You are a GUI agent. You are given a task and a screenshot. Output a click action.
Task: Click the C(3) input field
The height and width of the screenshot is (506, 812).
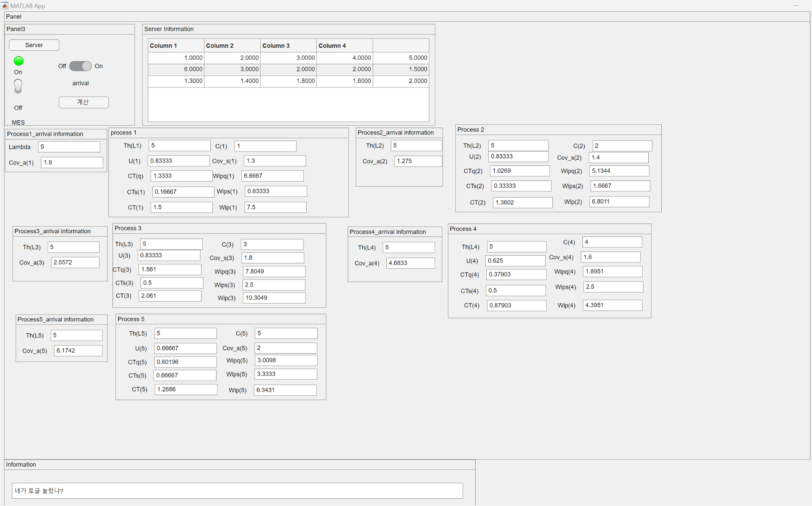[x=272, y=245]
